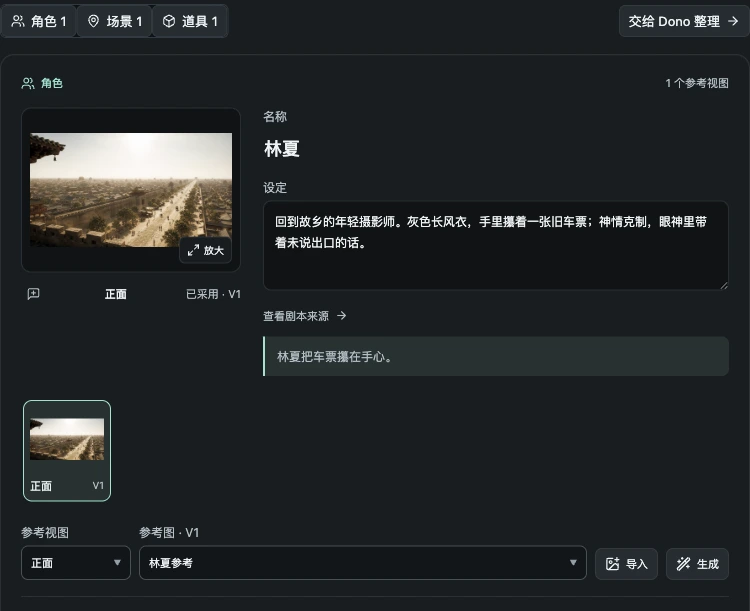The image size is (750, 611).
Task: Switch to the 角色 1 tab
Action: 38,21
